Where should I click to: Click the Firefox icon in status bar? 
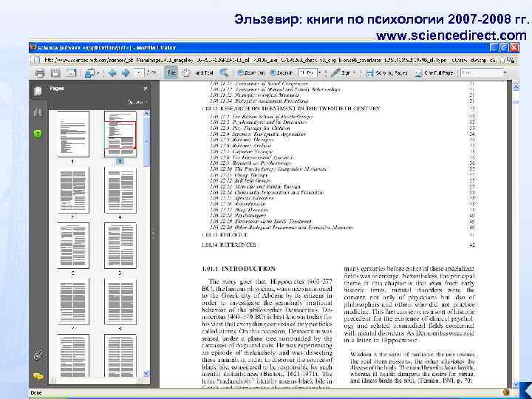point(507,392)
